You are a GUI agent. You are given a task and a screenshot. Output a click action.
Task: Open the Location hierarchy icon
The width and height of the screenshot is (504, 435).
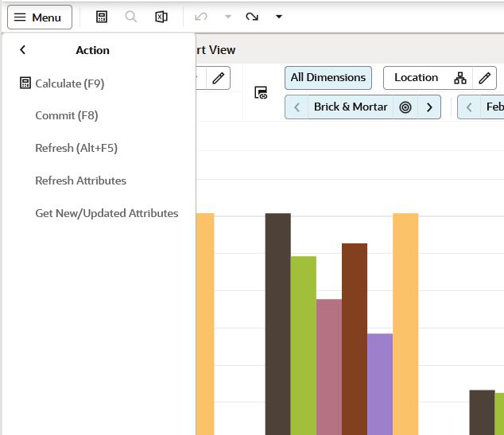coord(460,78)
